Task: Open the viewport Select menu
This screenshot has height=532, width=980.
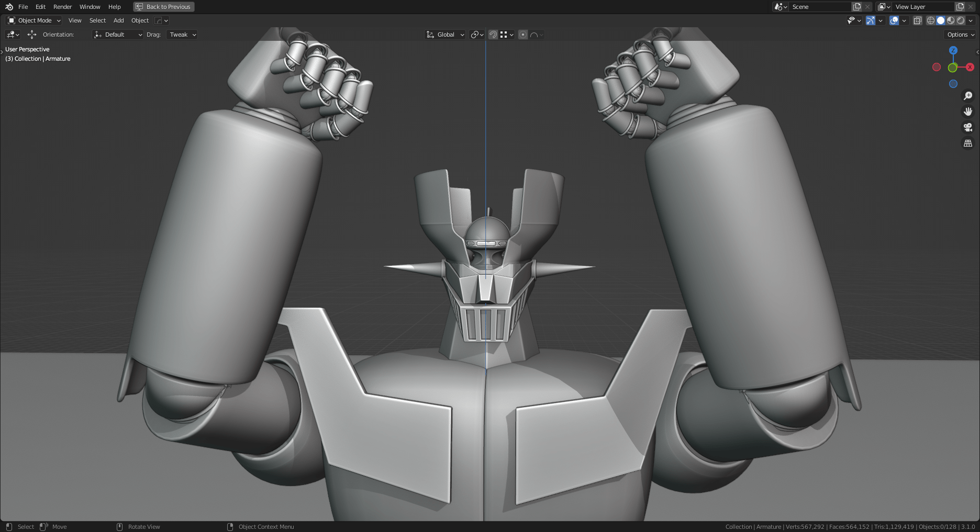Action: pyautogui.click(x=97, y=20)
